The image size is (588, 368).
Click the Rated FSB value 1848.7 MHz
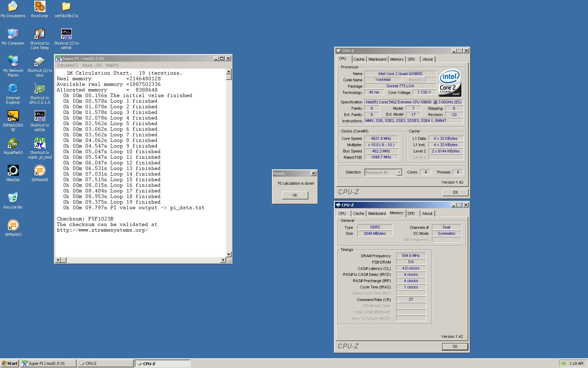pos(381,157)
